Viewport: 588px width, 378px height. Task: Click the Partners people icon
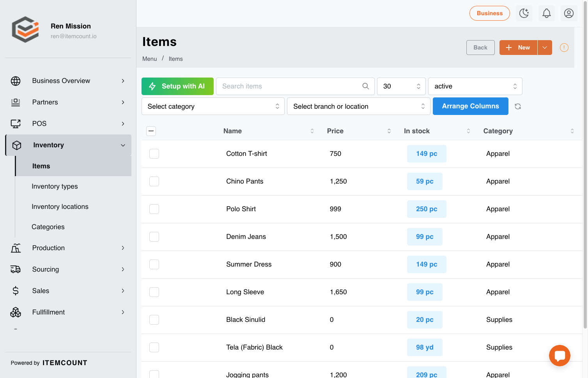[16, 102]
